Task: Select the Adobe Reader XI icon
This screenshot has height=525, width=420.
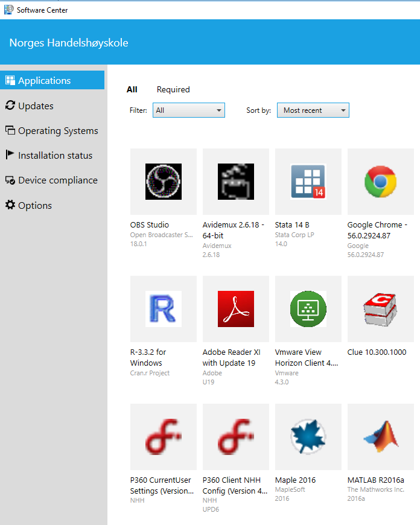Action: click(236, 309)
